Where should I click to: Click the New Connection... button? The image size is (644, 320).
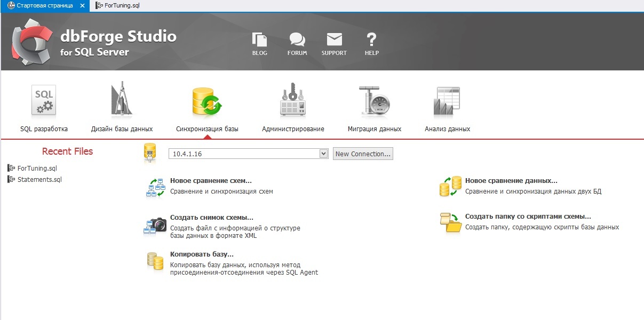(x=363, y=154)
